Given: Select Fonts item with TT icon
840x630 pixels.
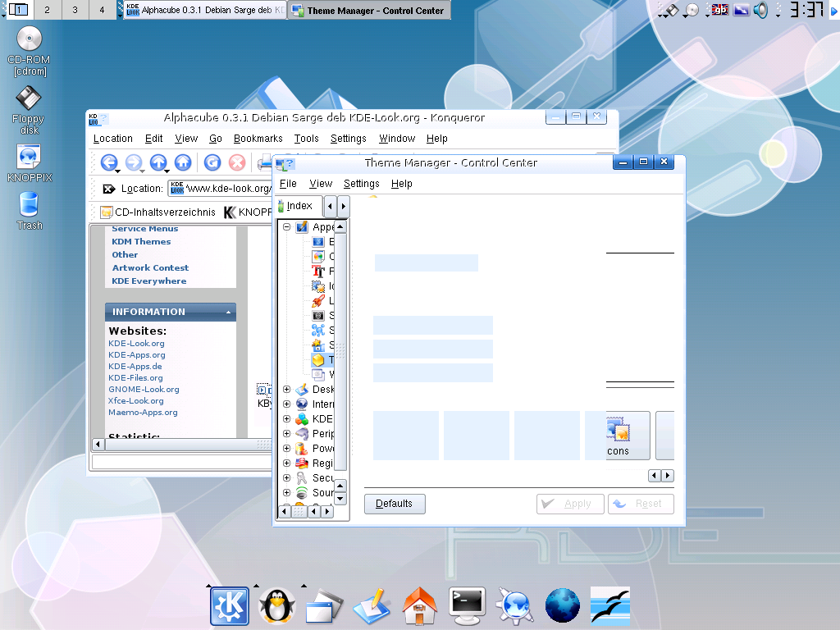Looking at the screenshot, I should click(323, 271).
